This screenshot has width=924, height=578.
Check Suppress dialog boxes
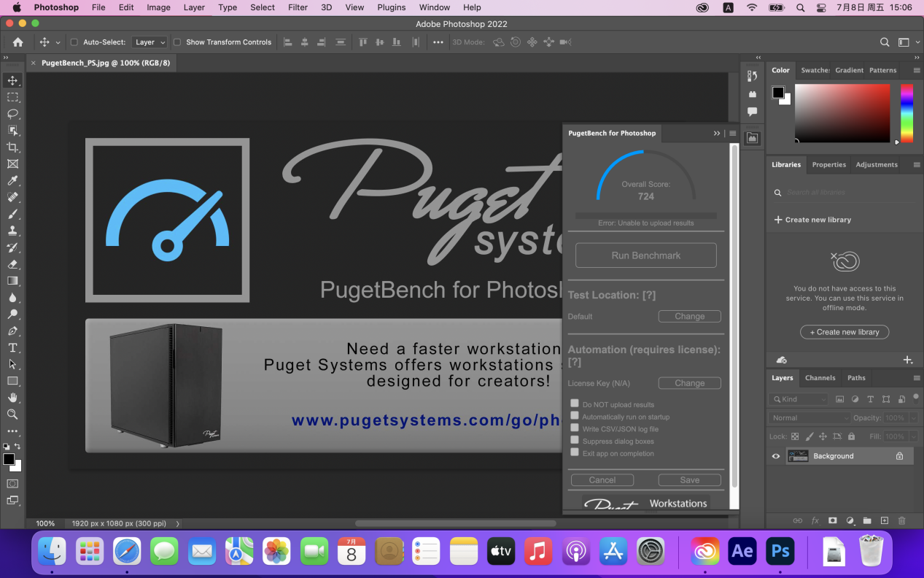(x=575, y=440)
